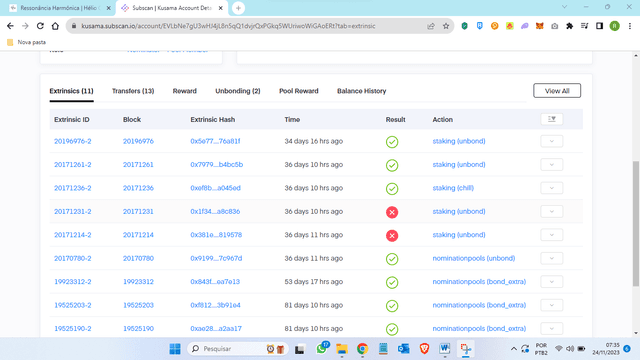This screenshot has width=640, height=360.
Task: Click the browser back arrow
Action: pyautogui.click(x=10, y=26)
